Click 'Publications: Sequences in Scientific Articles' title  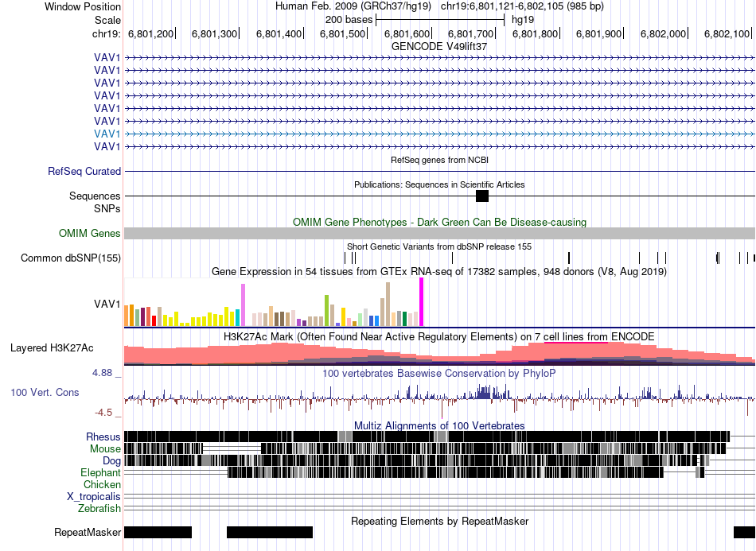point(439,185)
